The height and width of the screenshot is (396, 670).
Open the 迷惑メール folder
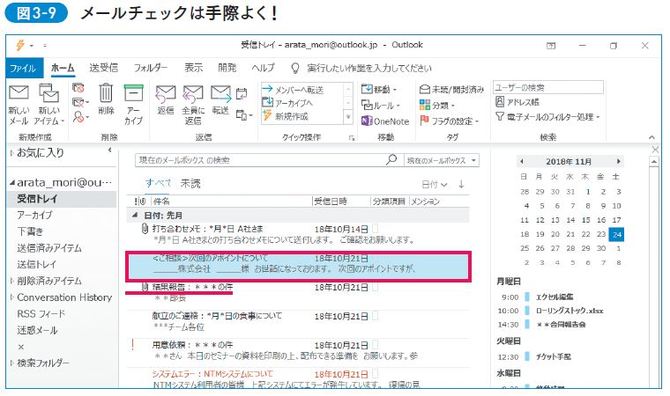point(37,330)
